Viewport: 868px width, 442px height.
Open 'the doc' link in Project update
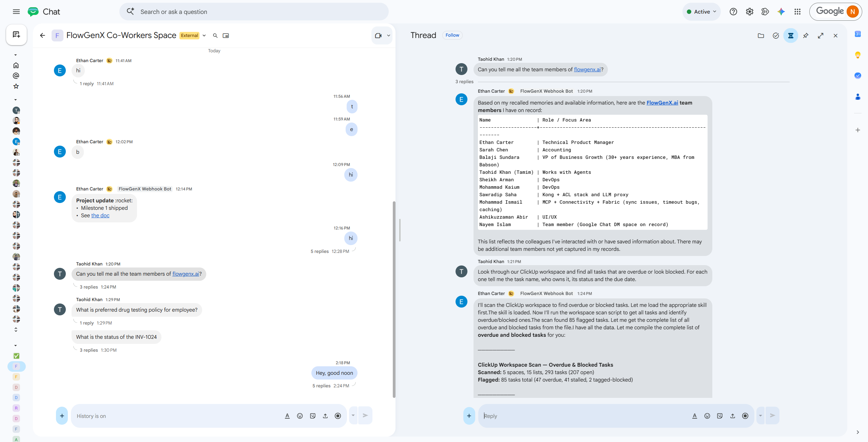[x=100, y=216]
